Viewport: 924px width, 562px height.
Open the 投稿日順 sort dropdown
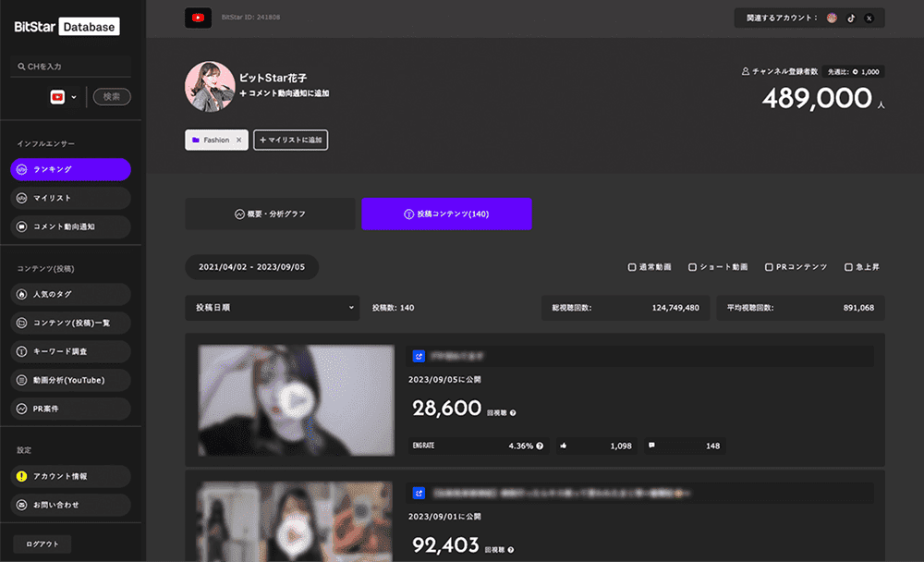(x=273, y=308)
